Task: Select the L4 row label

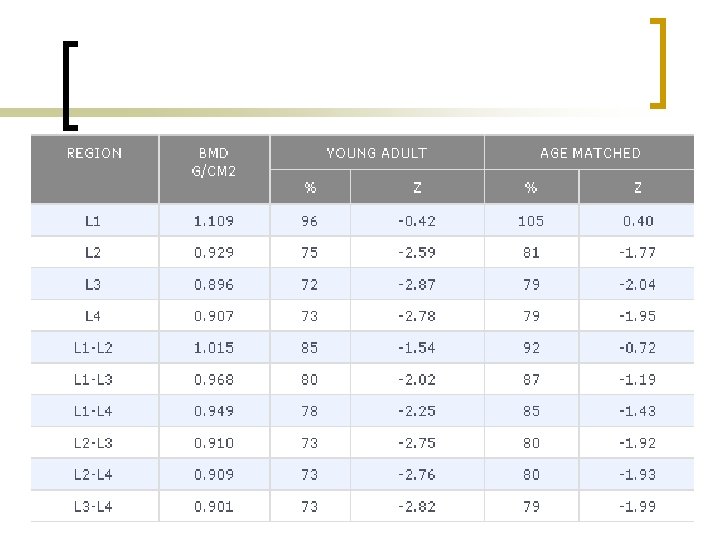Action: pos(93,316)
